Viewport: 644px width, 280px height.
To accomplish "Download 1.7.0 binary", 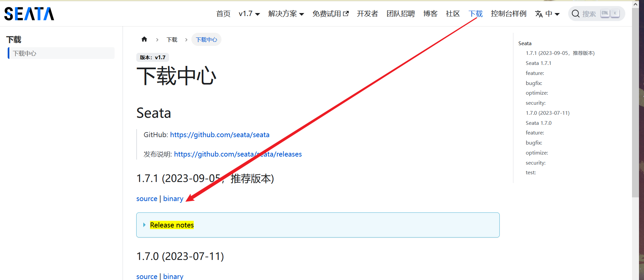I will 173,276.
